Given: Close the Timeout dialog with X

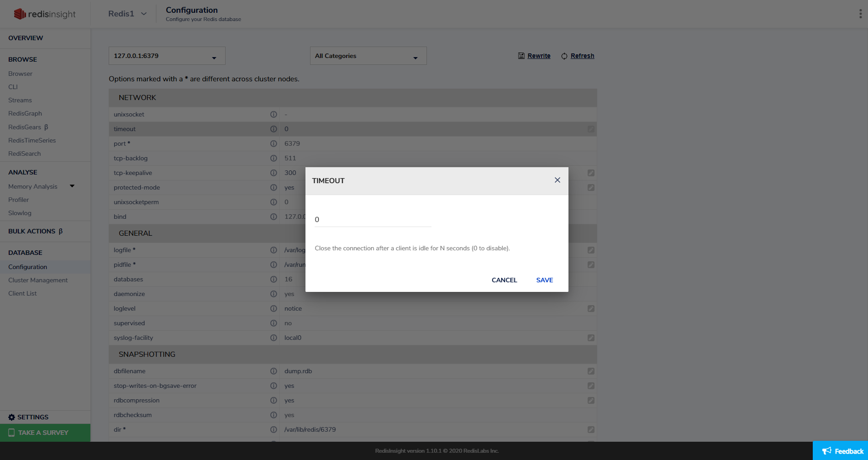Looking at the screenshot, I should [x=557, y=180].
